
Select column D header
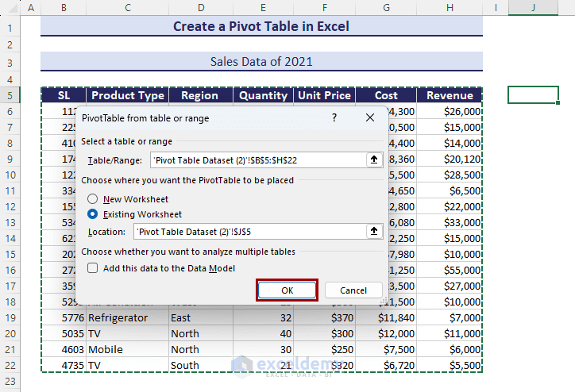pyautogui.click(x=201, y=8)
